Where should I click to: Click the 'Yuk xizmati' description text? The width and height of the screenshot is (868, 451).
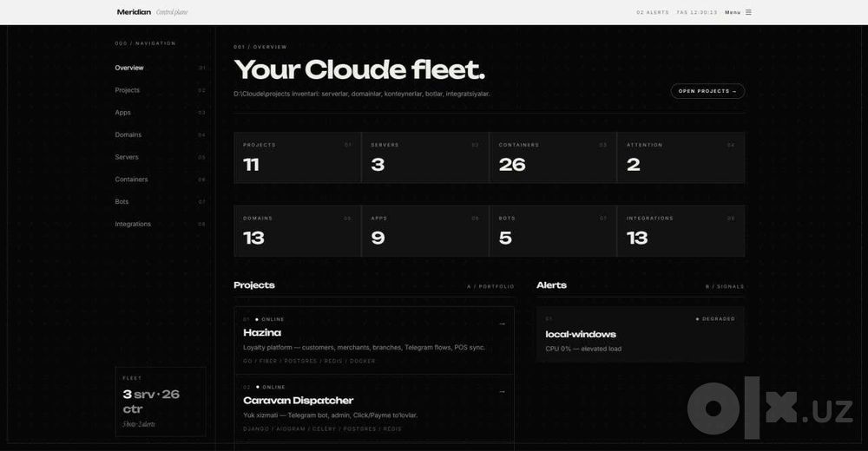coord(331,415)
